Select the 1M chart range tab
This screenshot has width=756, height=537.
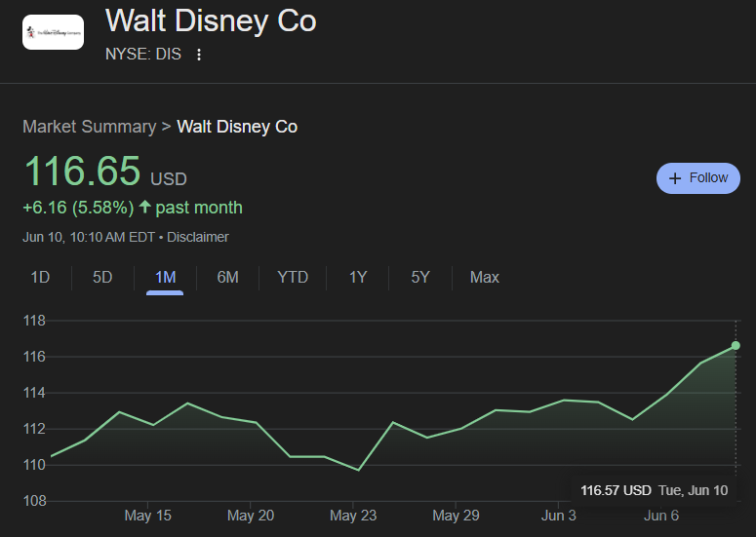point(165,278)
